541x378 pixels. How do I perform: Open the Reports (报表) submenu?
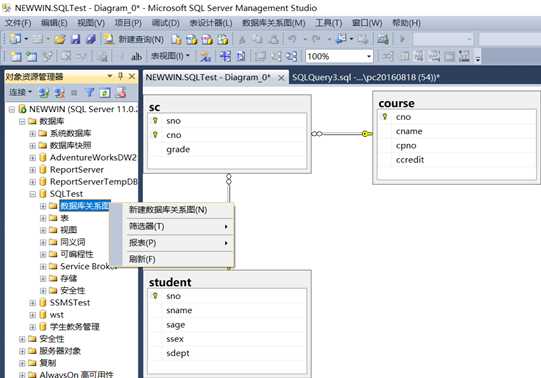pyautogui.click(x=179, y=243)
